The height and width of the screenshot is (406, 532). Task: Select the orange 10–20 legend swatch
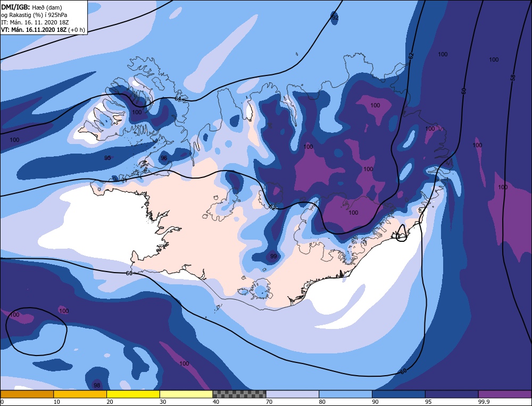[x=80, y=394]
